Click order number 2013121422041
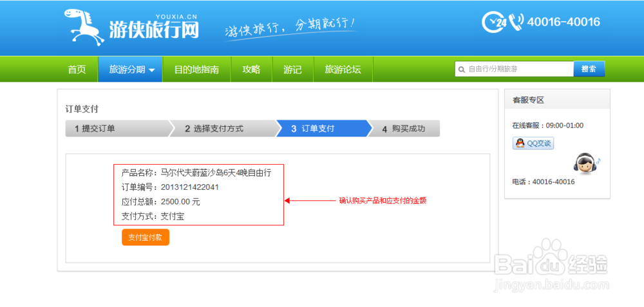644x307 pixels. pyautogui.click(x=190, y=187)
